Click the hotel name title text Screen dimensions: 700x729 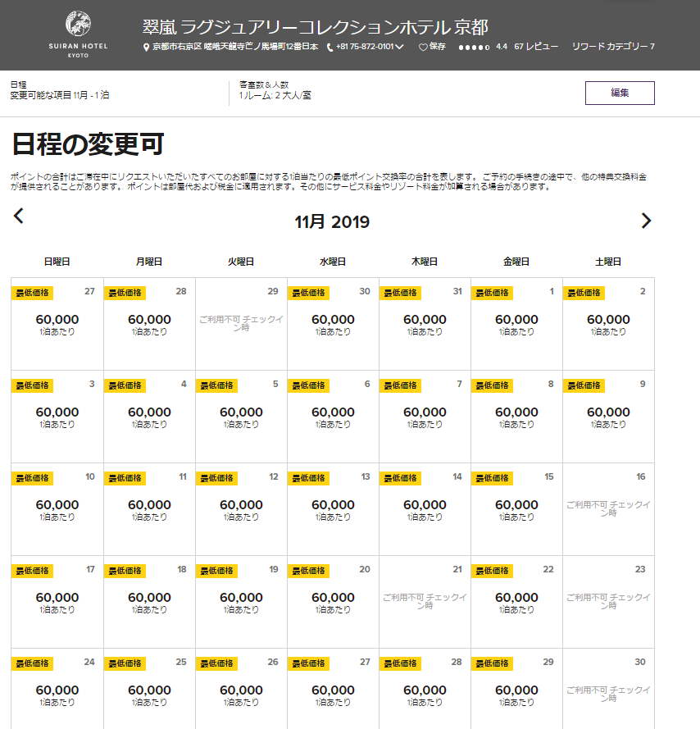(x=315, y=27)
